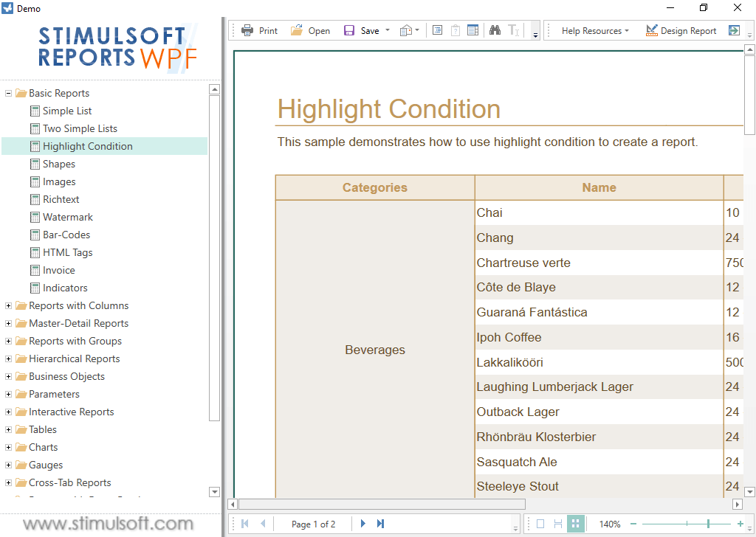Open the export/send document icon
This screenshot has width=756, height=537.
click(x=406, y=30)
